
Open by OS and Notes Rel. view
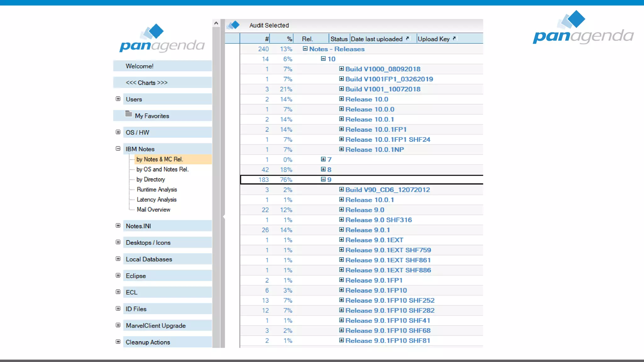pyautogui.click(x=162, y=169)
